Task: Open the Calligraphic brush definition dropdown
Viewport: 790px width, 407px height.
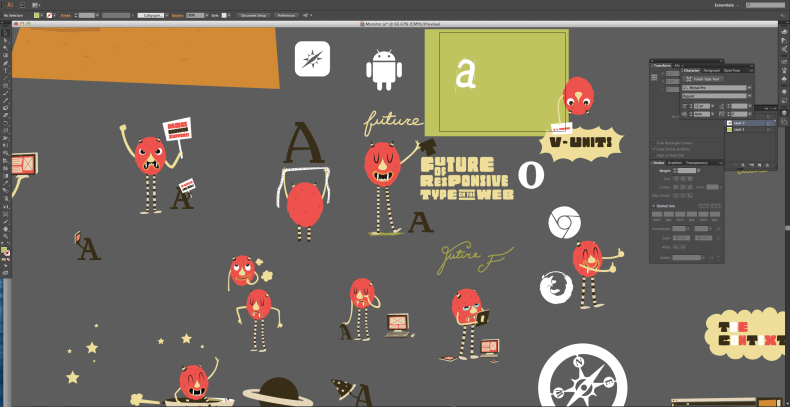Action: tap(166, 15)
